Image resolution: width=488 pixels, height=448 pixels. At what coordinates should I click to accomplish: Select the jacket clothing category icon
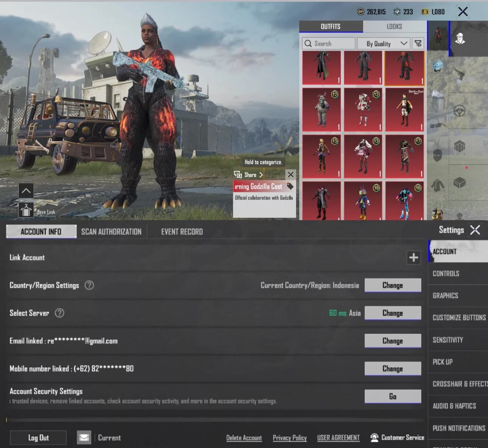tap(438, 185)
